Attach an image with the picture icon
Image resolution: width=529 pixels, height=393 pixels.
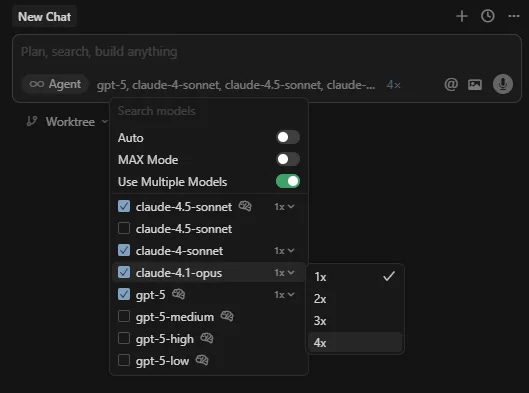pyautogui.click(x=475, y=84)
